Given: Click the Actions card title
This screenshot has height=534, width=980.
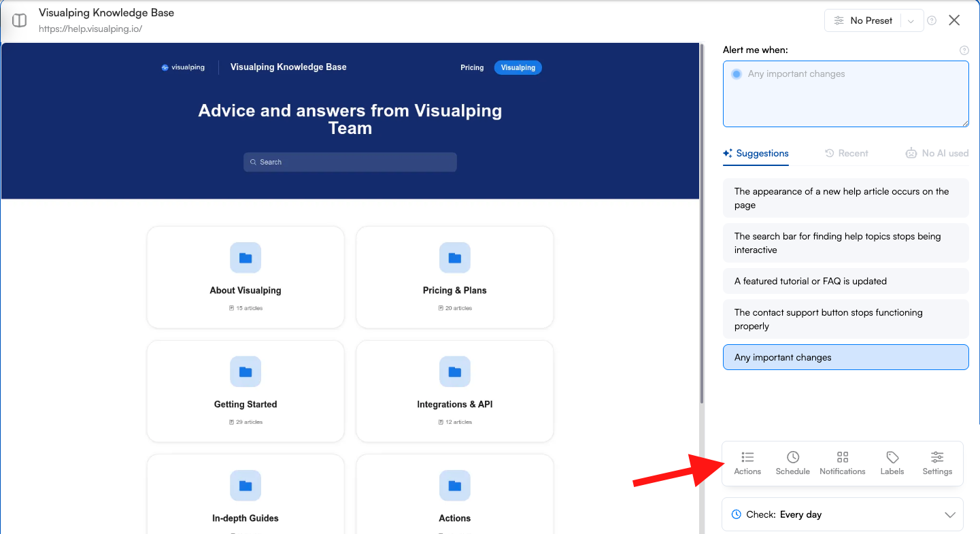Looking at the screenshot, I should (455, 518).
